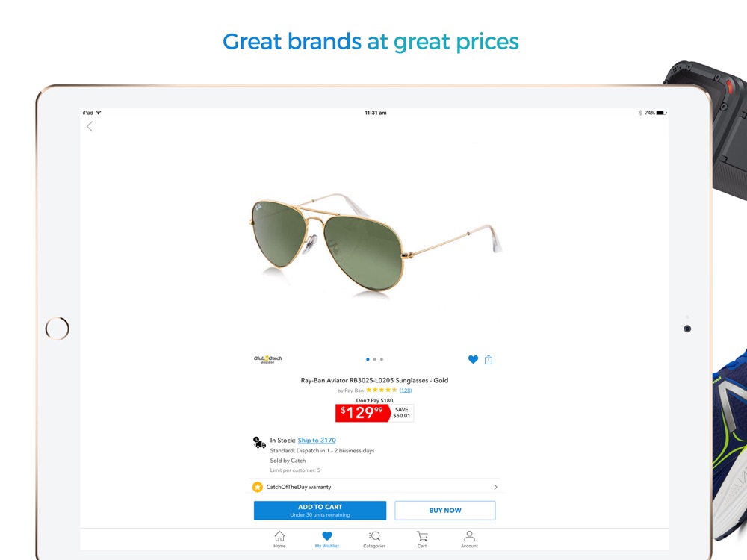Switch to the Categories tab

coord(374,539)
